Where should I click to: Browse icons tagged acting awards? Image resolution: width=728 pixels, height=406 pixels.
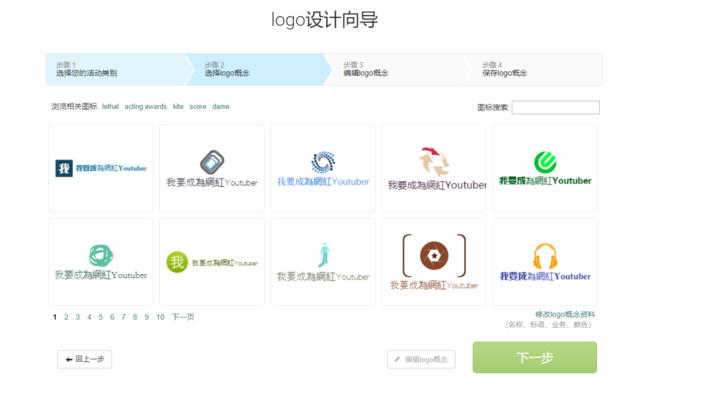pyautogui.click(x=145, y=106)
